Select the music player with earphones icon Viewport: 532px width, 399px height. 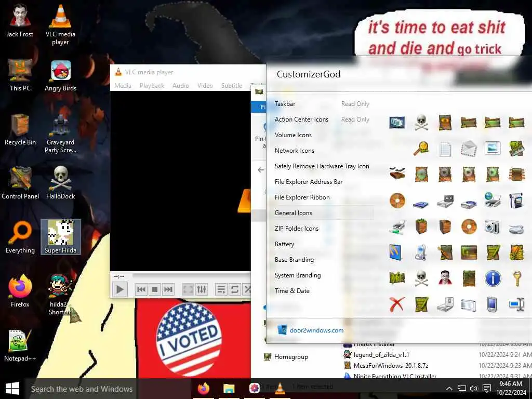[x=421, y=252]
